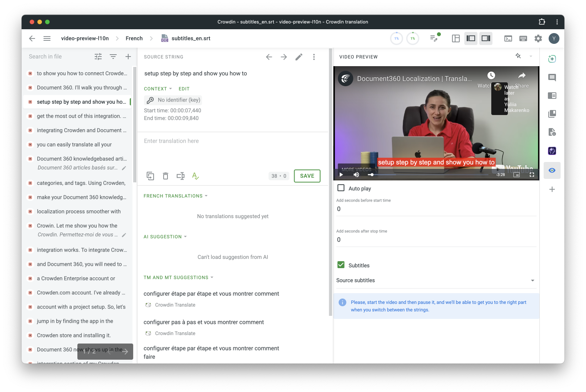Toggle video preview eye icon in sidebar
586x392 pixels.
pyautogui.click(x=552, y=170)
